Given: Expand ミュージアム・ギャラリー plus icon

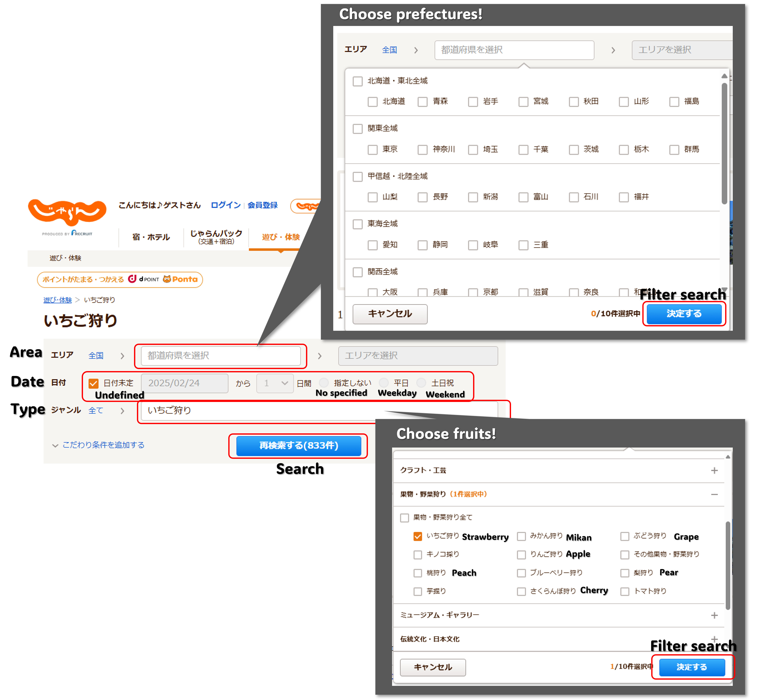Looking at the screenshot, I should (714, 616).
